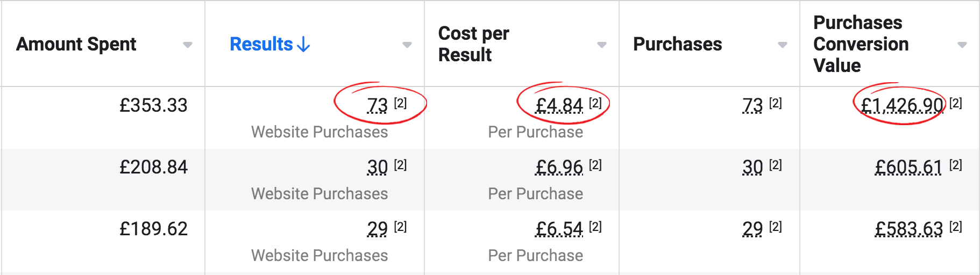Click the [2] footnote next to £605.61
Viewport: 980px width, 275px height.
(x=956, y=165)
